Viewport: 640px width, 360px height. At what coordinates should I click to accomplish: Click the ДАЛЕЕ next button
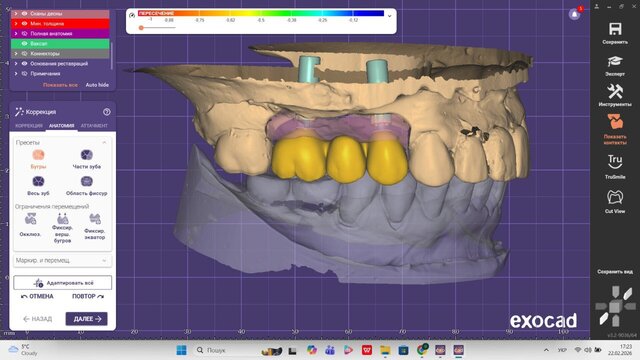(87, 319)
